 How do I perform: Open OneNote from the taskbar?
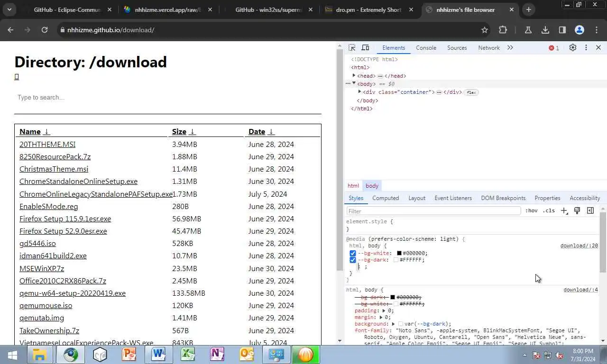click(218, 355)
